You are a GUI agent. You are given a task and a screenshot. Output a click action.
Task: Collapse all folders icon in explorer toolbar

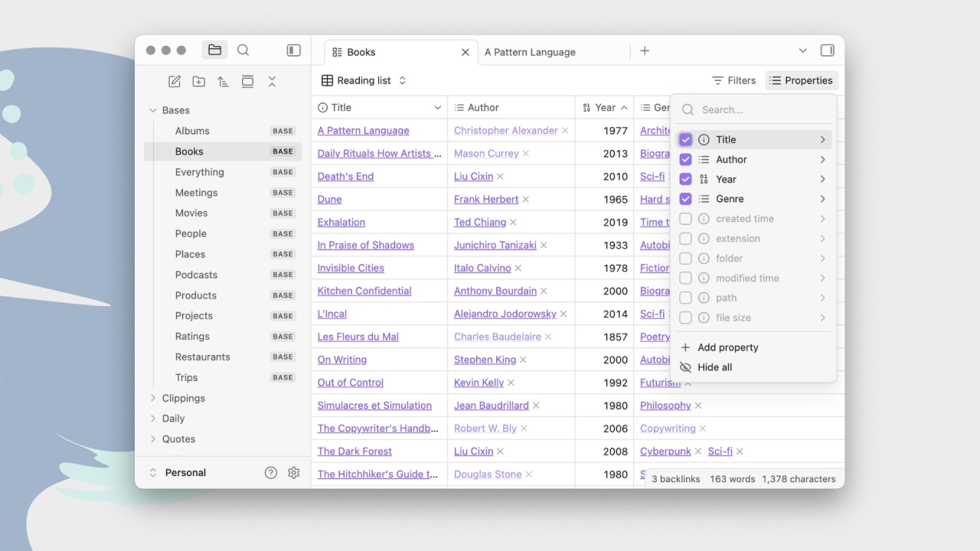pos(272,82)
